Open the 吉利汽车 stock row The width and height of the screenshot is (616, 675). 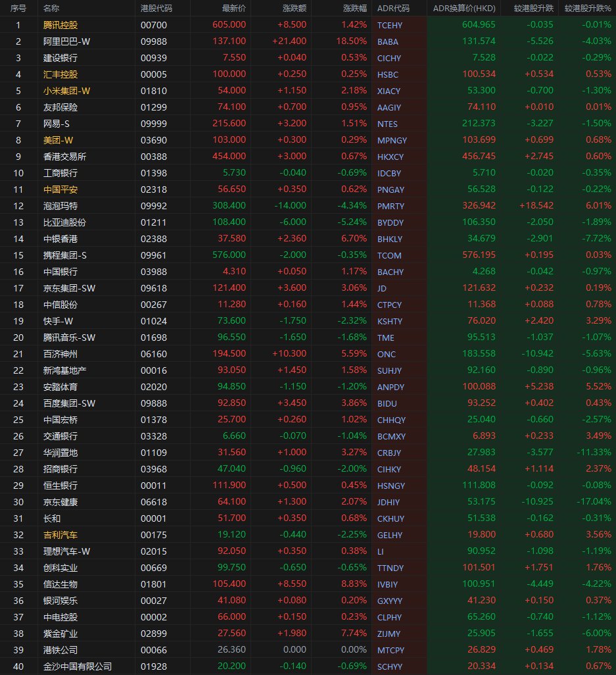point(308,535)
